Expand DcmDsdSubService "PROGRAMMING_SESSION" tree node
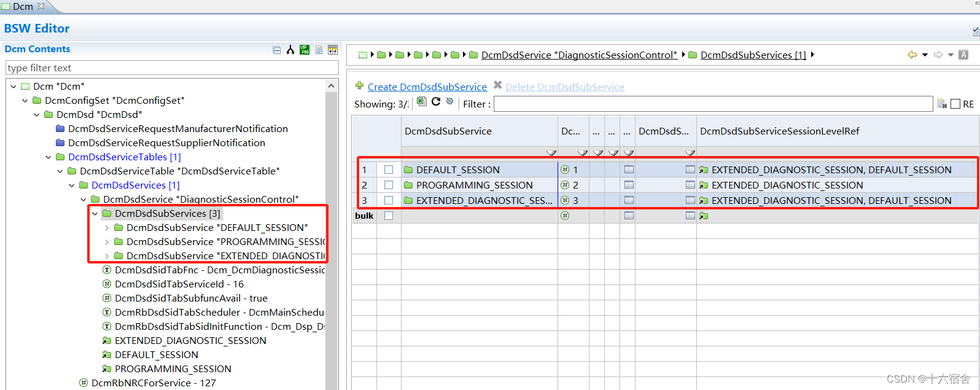980x390 pixels. [107, 242]
